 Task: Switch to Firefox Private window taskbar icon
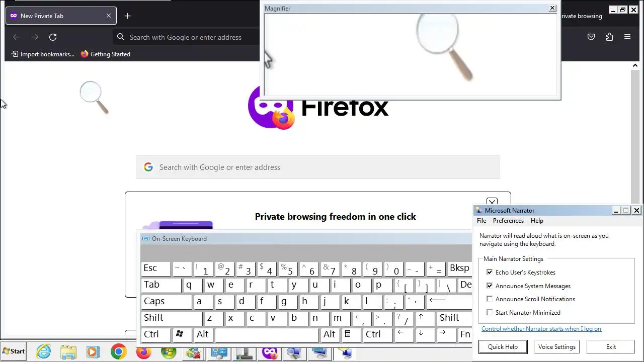point(270,351)
